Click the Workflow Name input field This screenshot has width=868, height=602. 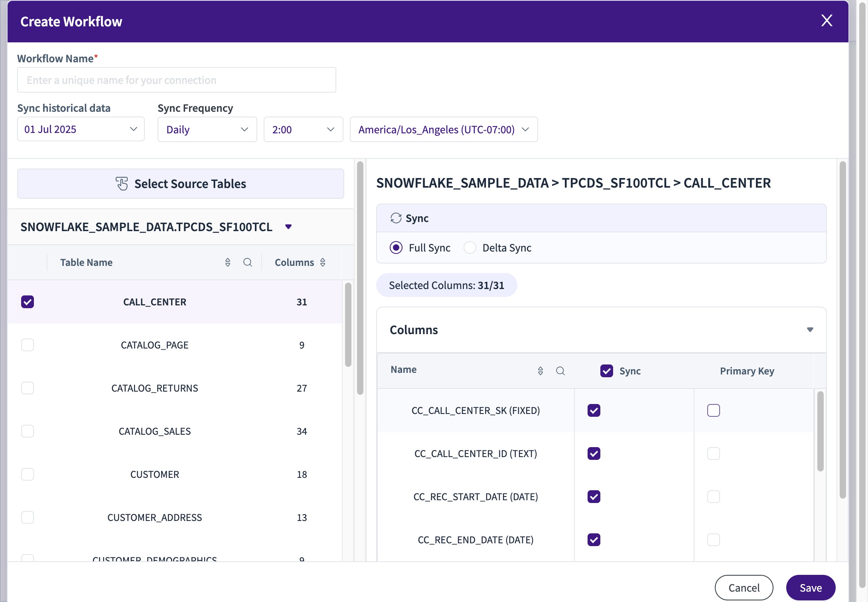176,80
